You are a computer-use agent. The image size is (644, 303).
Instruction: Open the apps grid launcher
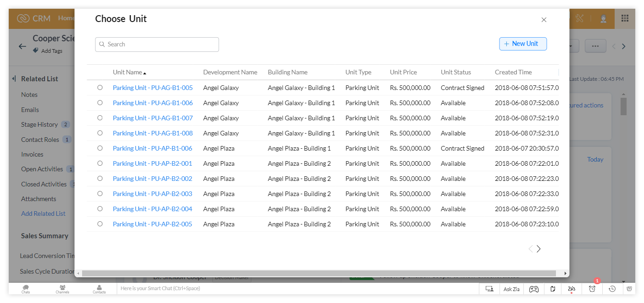[x=625, y=18]
